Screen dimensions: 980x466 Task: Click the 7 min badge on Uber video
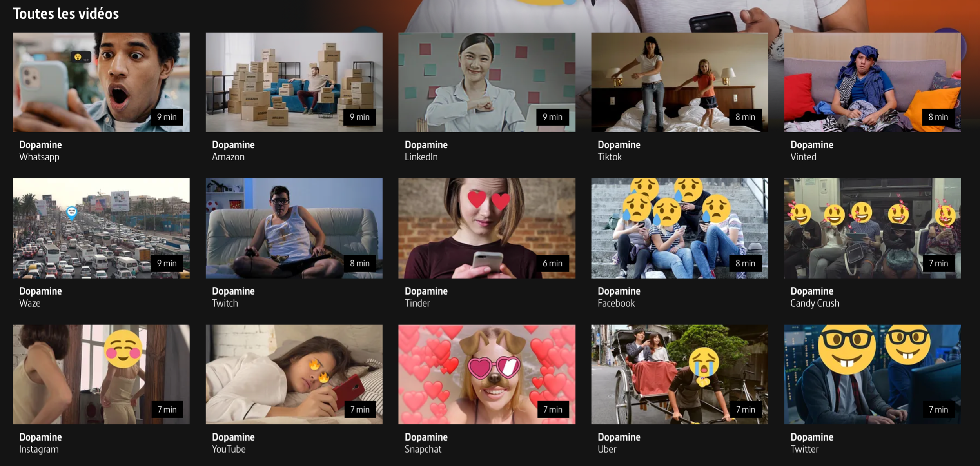[746, 410]
